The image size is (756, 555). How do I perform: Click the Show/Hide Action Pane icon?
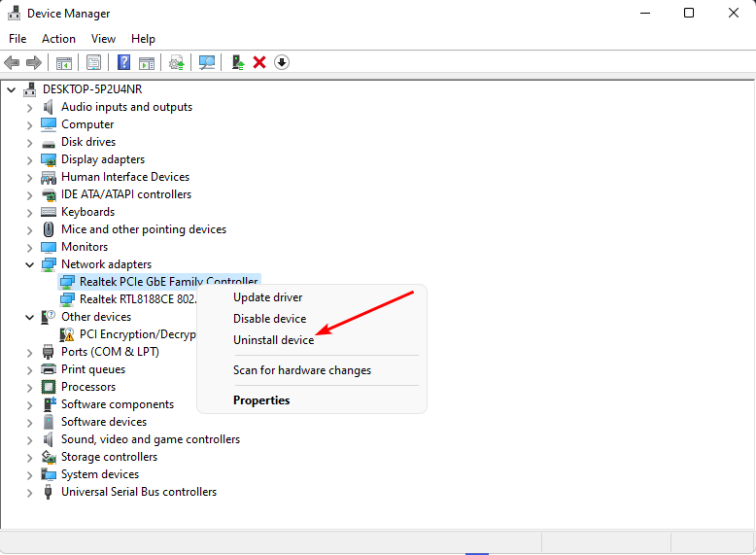pos(147,62)
